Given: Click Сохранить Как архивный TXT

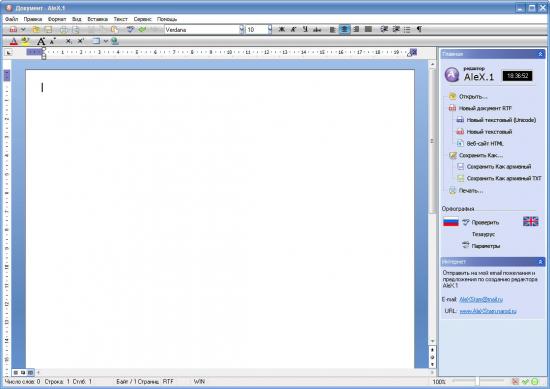Looking at the screenshot, I should 504,178.
